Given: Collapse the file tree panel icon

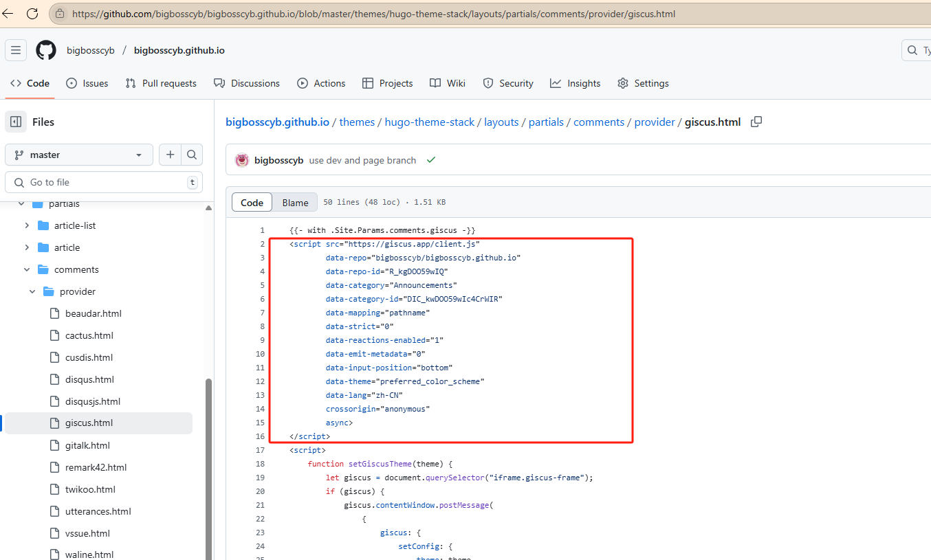Looking at the screenshot, I should (16, 122).
